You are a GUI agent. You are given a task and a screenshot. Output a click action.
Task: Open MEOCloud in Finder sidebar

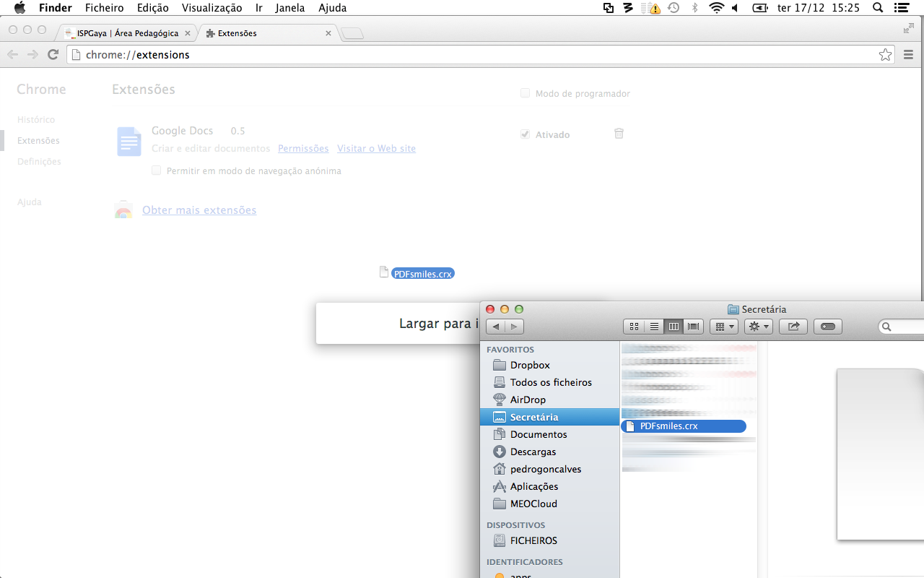coord(533,504)
